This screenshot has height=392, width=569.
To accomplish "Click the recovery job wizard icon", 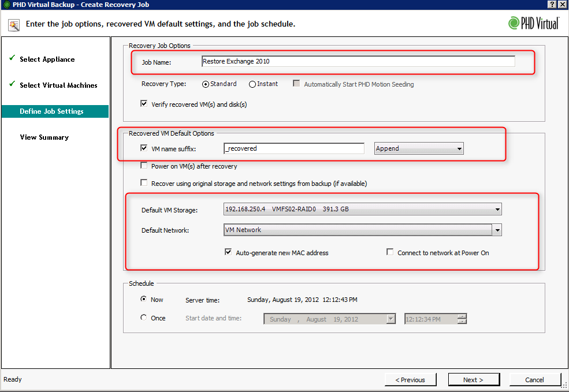I will (x=14, y=25).
